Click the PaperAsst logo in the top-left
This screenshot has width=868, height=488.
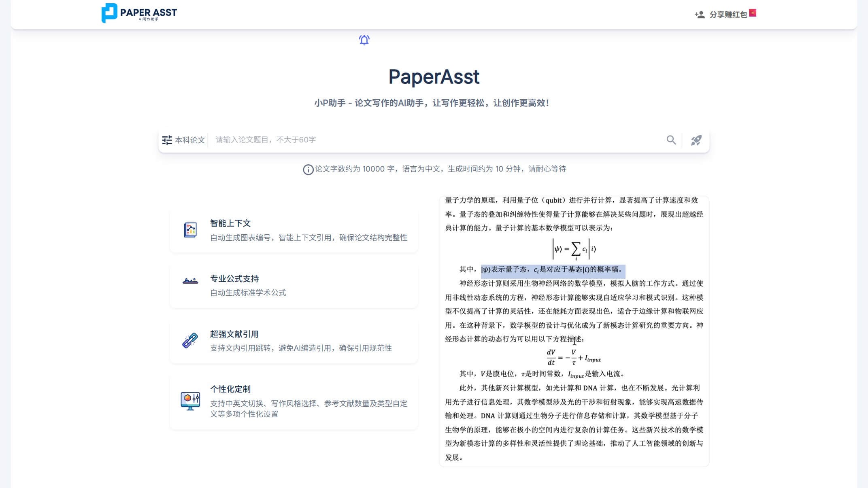pos(138,13)
